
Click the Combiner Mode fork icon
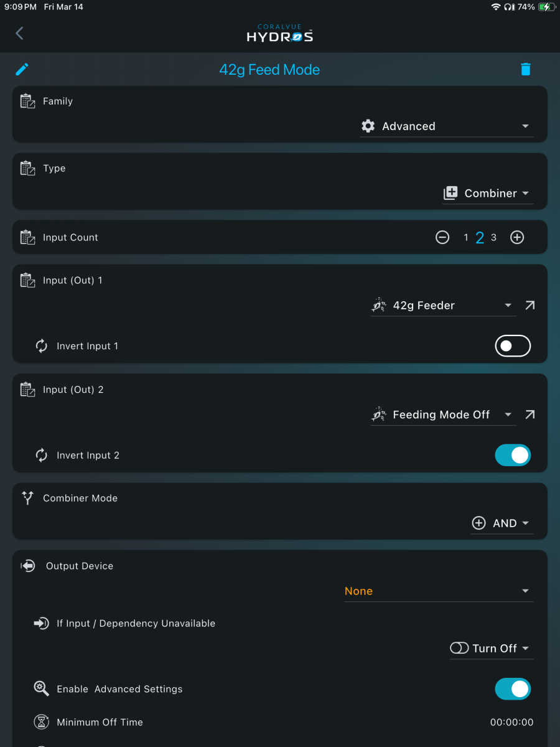[27, 498]
